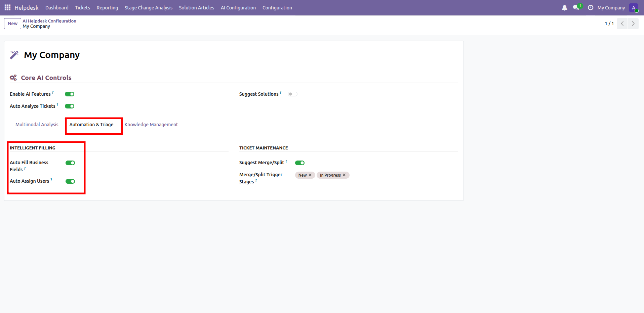Toggle Suggest Merge/Split switch
The image size is (644, 313).
tap(300, 163)
